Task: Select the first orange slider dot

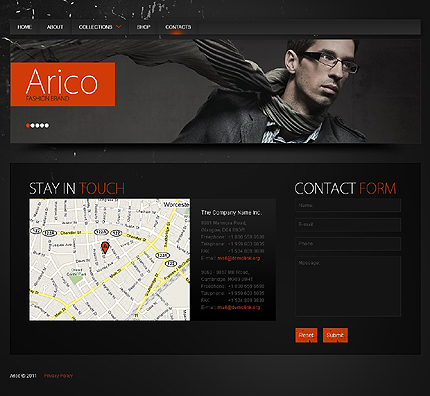Action: [28, 125]
